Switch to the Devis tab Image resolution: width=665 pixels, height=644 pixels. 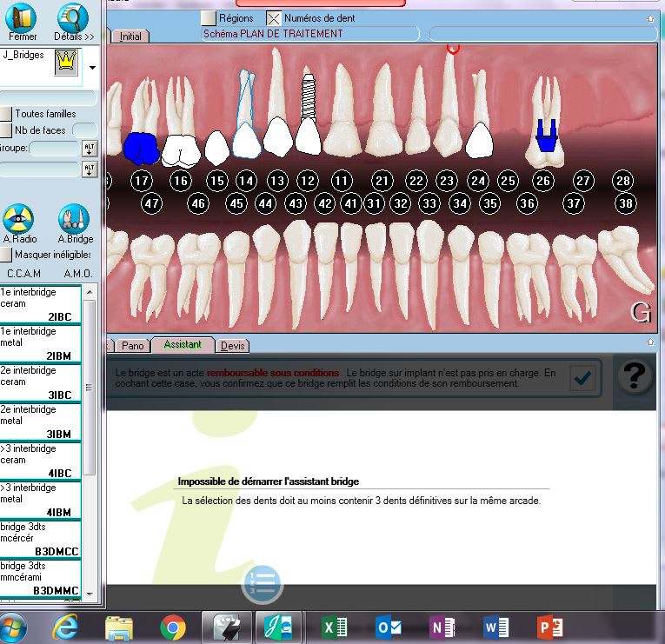(x=232, y=345)
